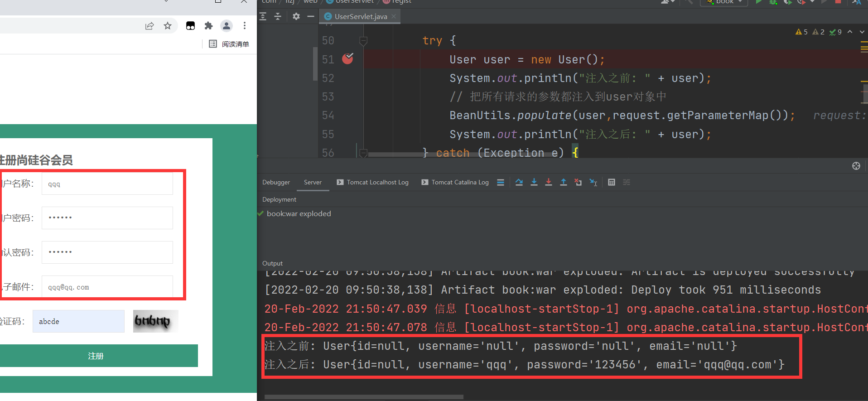Image resolution: width=868 pixels, height=401 pixels.
Task: Click the red Stop button
Action: (x=838, y=2)
